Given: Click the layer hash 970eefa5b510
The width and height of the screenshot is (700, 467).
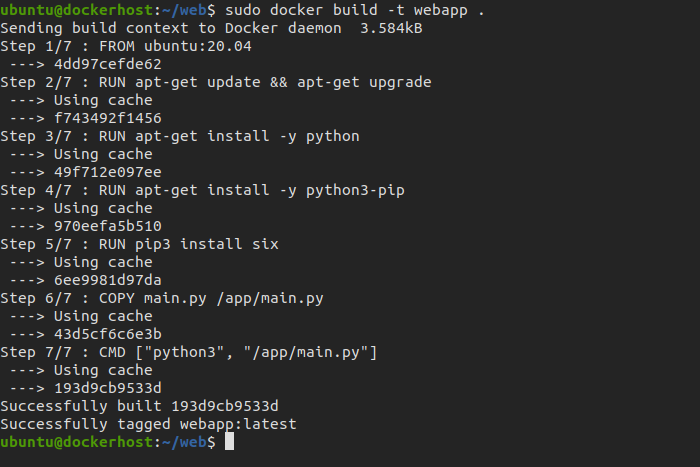Looking at the screenshot, I should tap(108, 226).
